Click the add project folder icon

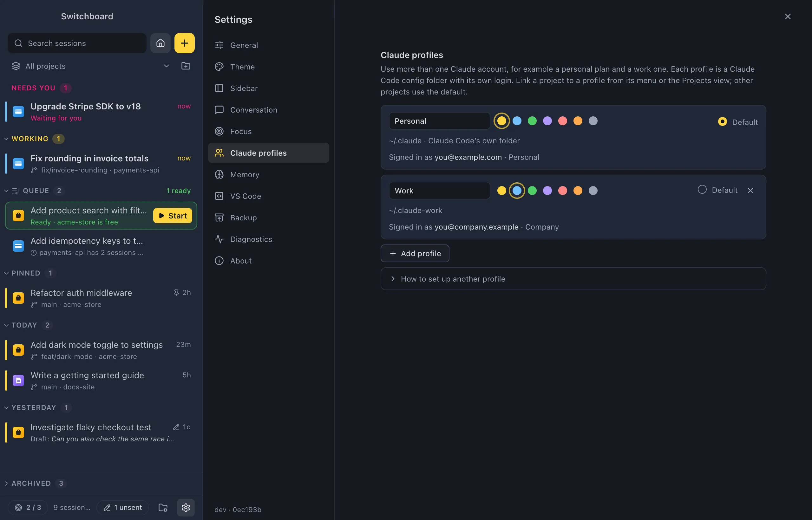coord(186,66)
